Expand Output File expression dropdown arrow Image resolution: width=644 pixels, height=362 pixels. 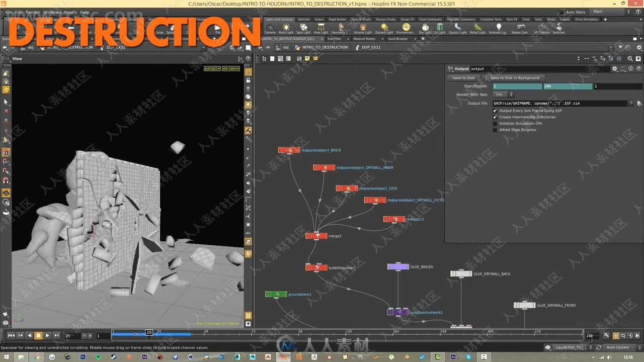pyautogui.click(x=631, y=103)
